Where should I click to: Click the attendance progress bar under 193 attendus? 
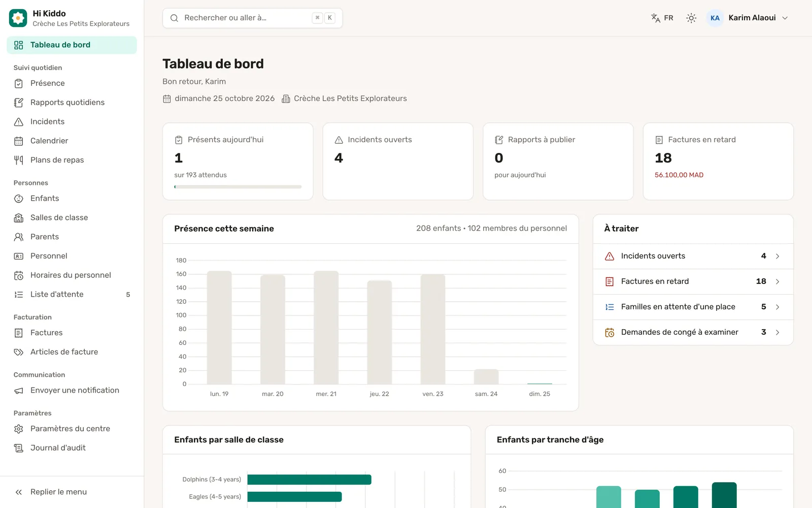[x=238, y=187]
